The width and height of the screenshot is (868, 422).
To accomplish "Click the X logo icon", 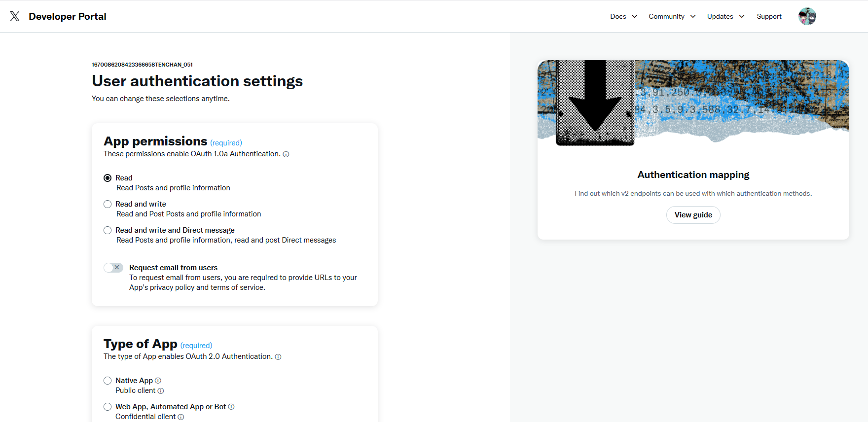I will point(15,16).
